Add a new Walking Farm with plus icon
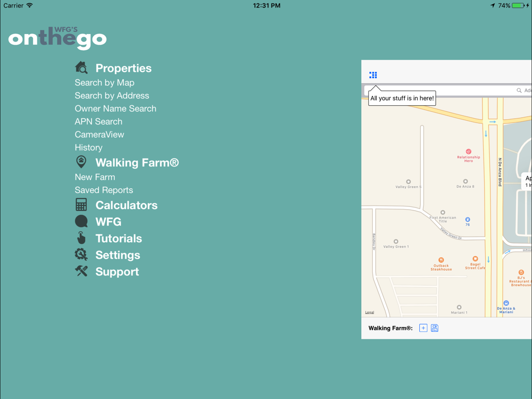This screenshot has height=399, width=532. point(423,328)
